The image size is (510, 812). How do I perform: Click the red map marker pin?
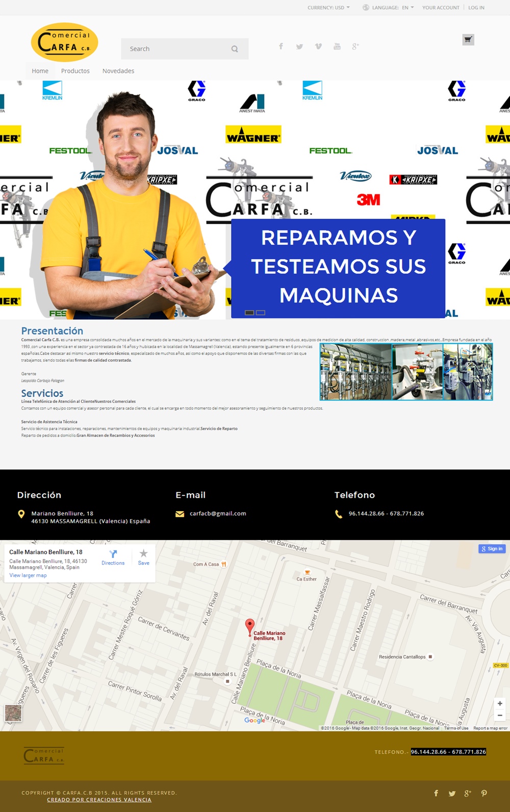coord(250,627)
